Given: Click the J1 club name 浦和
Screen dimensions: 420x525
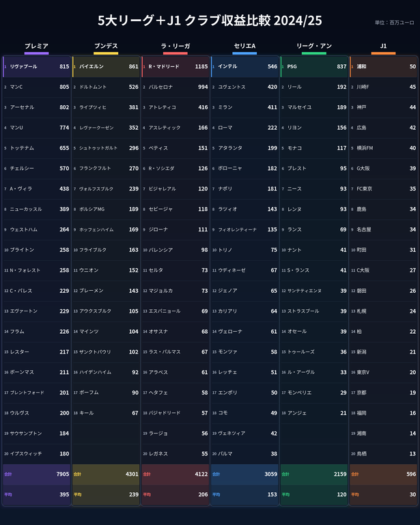Looking at the screenshot, I should (x=361, y=67).
